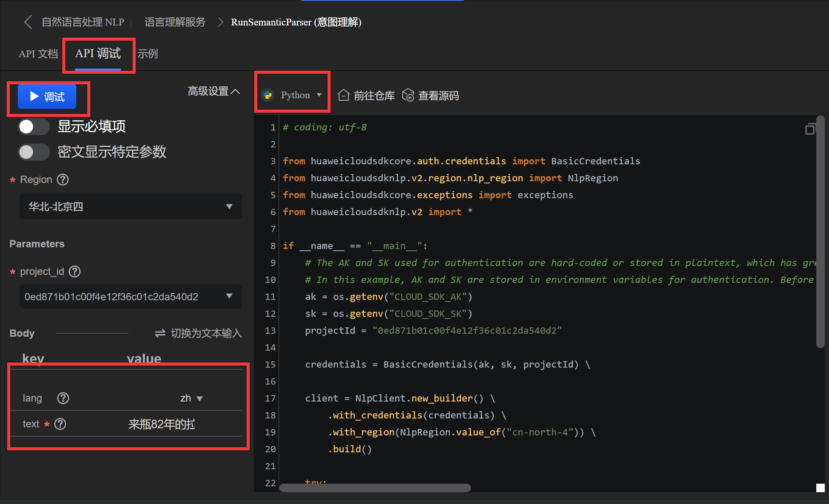The image size is (829, 504).
Task: Enable the 密文显示特定参数 switch
Action: pos(34,152)
